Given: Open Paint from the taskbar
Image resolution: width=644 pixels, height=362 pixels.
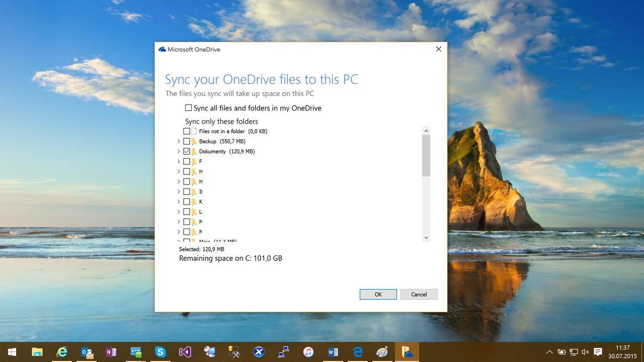Looking at the screenshot, I should [x=382, y=352].
